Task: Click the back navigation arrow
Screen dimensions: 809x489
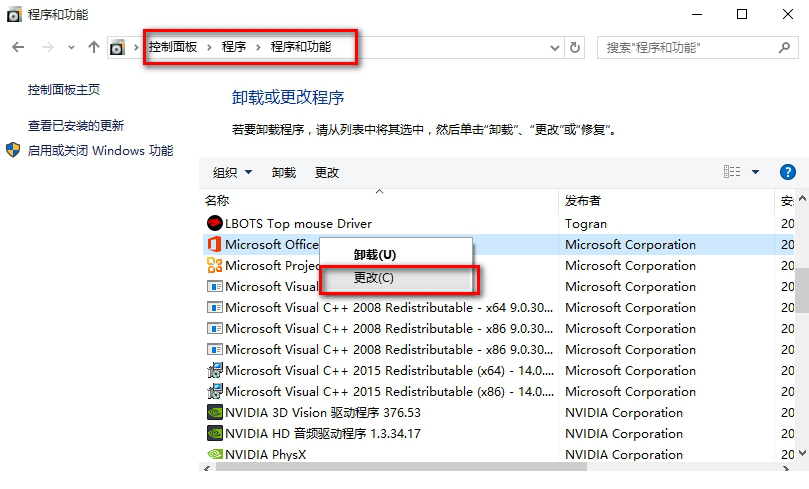Action: (18, 47)
